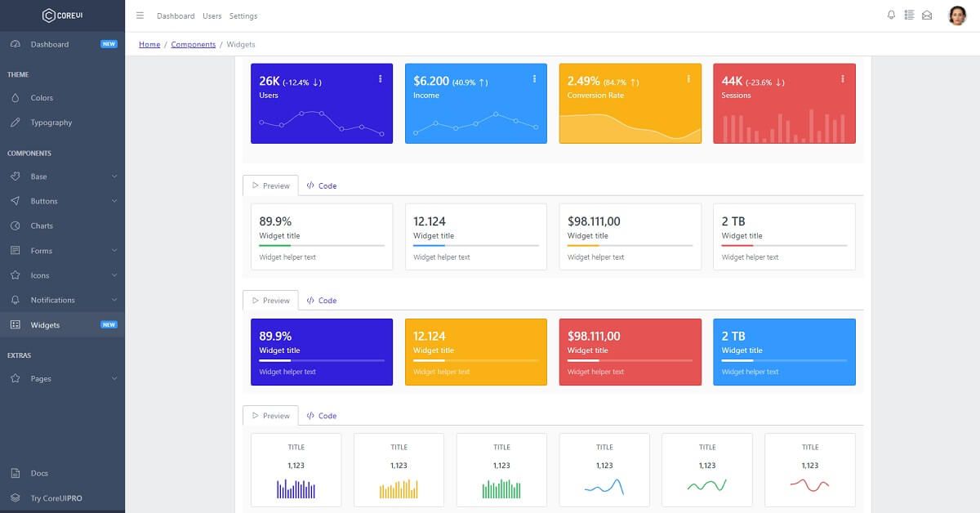Select Users from the top navigation
Image resolution: width=980 pixels, height=513 pixels.
click(x=212, y=15)
